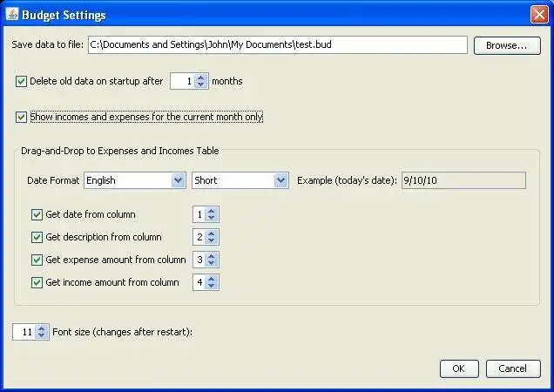554x392 pixels.
Task: Click the Browse... button
Action: pyautogui.click(x=506, y=45)
